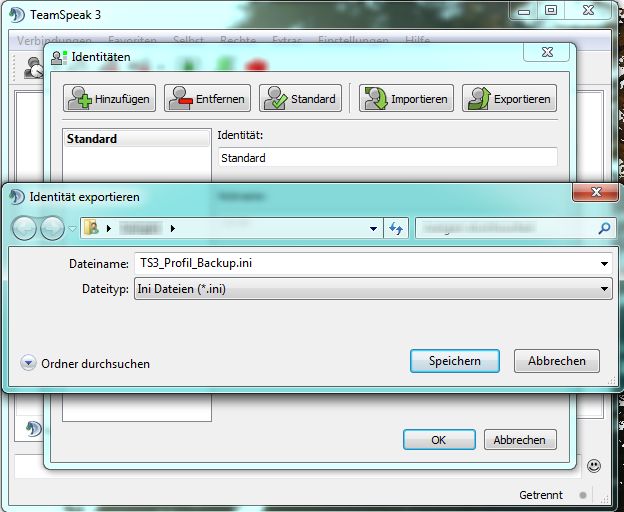Expand Ordner durchsuchen folder browser

click(x=85, y=363)
